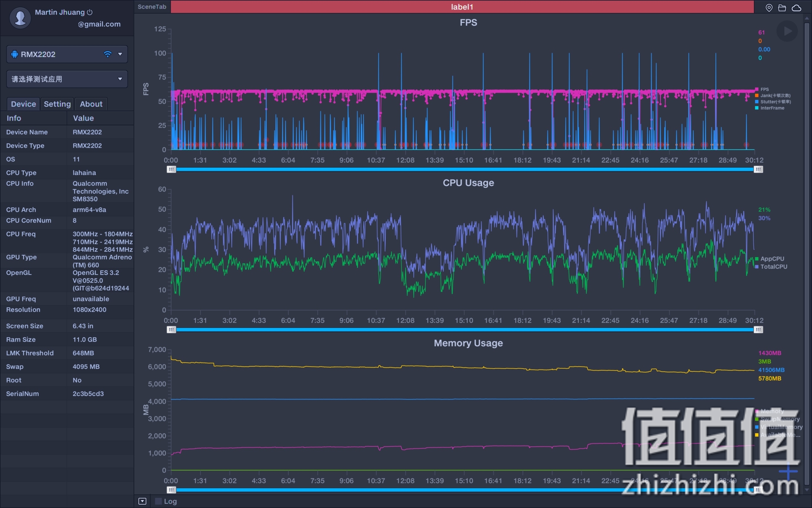Toggle TotalCPU series in legend
Screen dimensions: 812x508
(x=771, y=266)
